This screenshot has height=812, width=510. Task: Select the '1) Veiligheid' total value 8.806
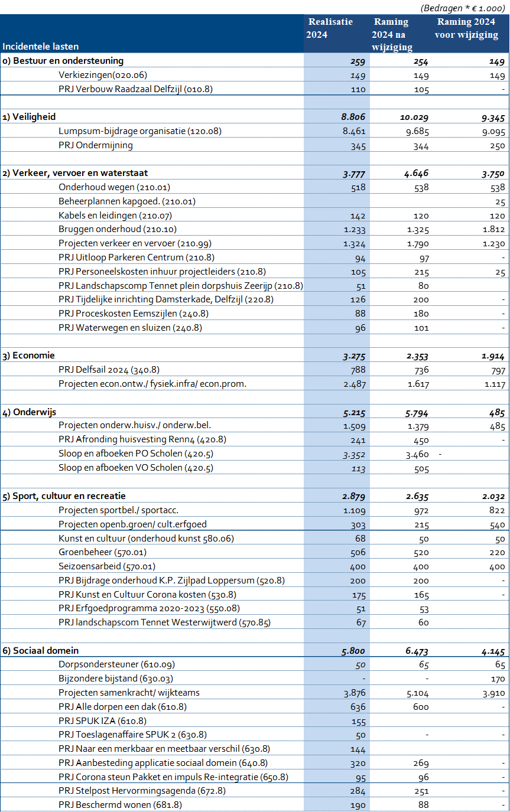[x=354, y=118]
